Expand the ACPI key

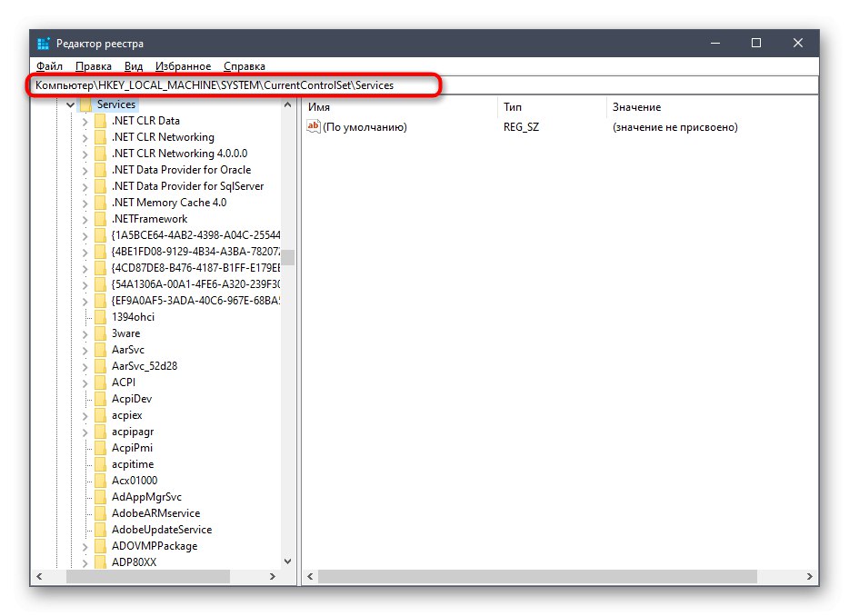[85, 383]
